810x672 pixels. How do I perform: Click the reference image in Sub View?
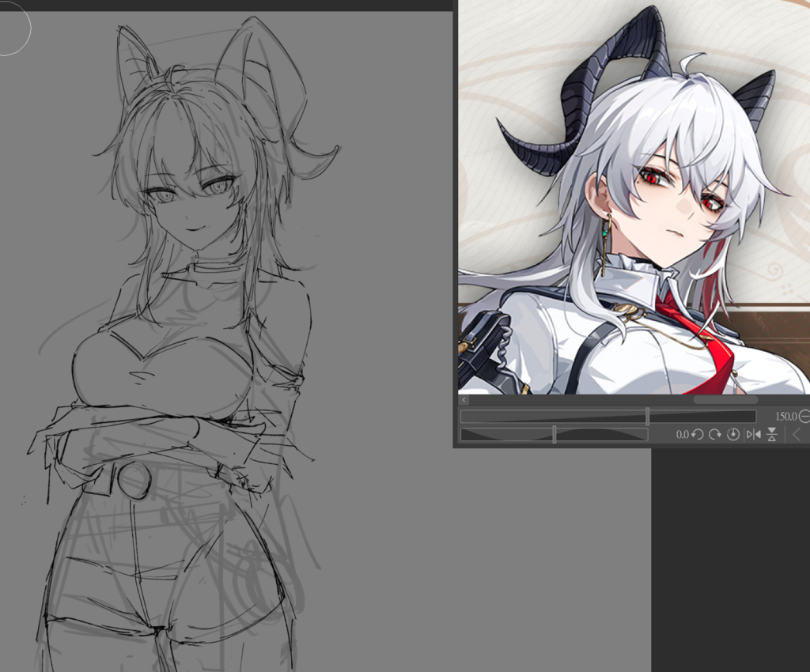[x=634, y=197]
